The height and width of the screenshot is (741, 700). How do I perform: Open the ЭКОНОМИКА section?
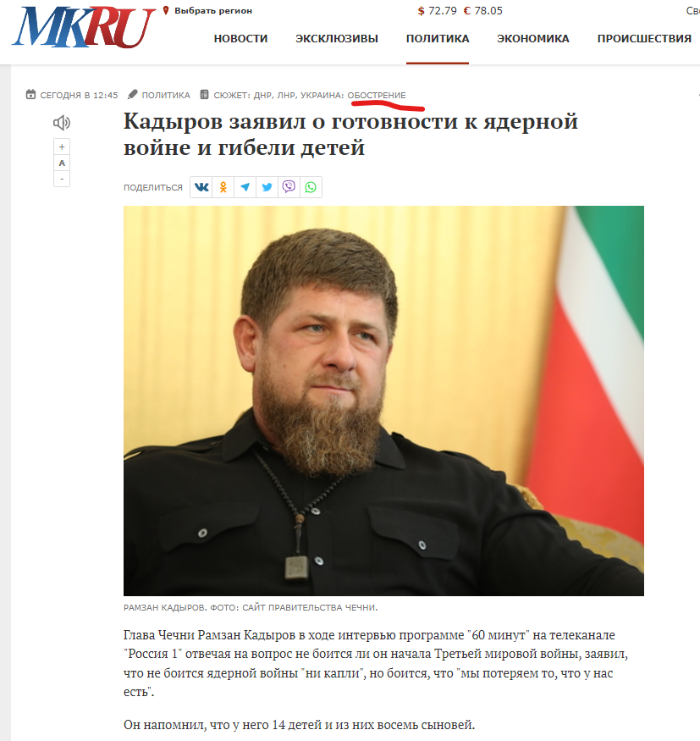[532, 39]
